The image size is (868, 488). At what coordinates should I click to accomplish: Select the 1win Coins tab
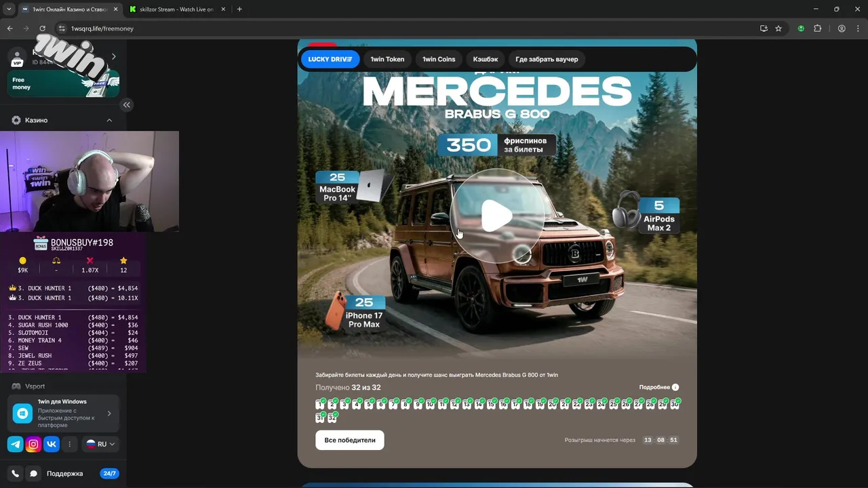coord(439,59)
